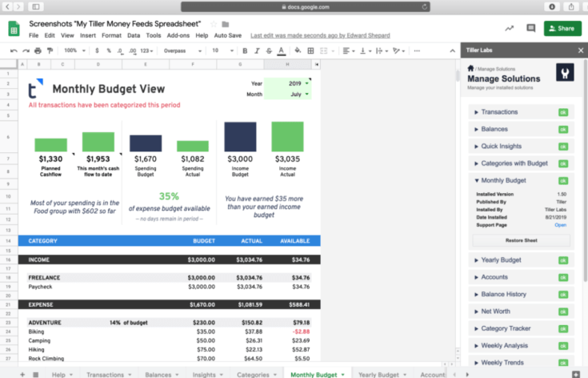Click the green Share button

point(562,28)
